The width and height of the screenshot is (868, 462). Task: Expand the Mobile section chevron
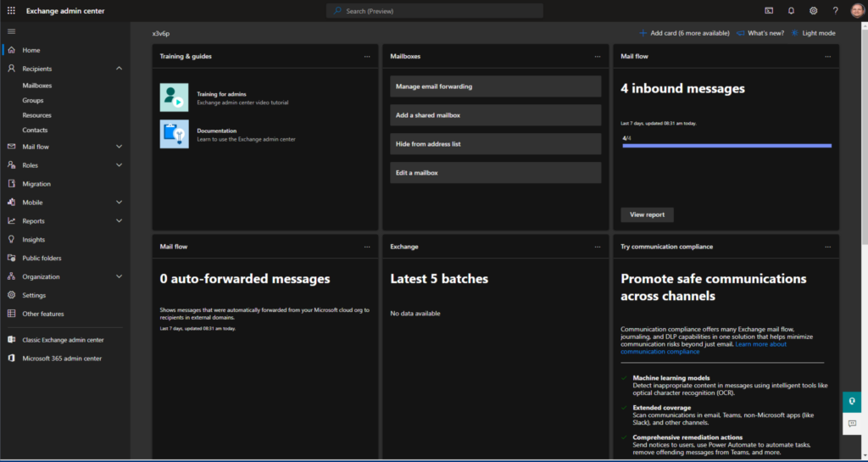tap(119, 202)
